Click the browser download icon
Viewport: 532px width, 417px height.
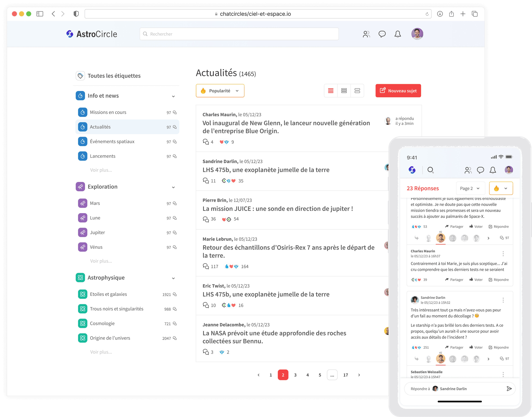pyautogui.click(x=440, y=14)
